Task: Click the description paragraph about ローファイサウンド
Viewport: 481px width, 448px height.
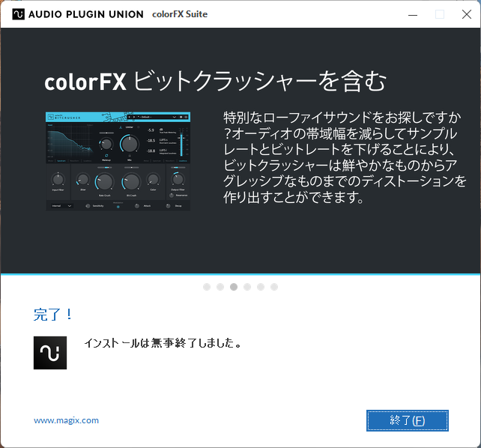Action: coord(345,157)
